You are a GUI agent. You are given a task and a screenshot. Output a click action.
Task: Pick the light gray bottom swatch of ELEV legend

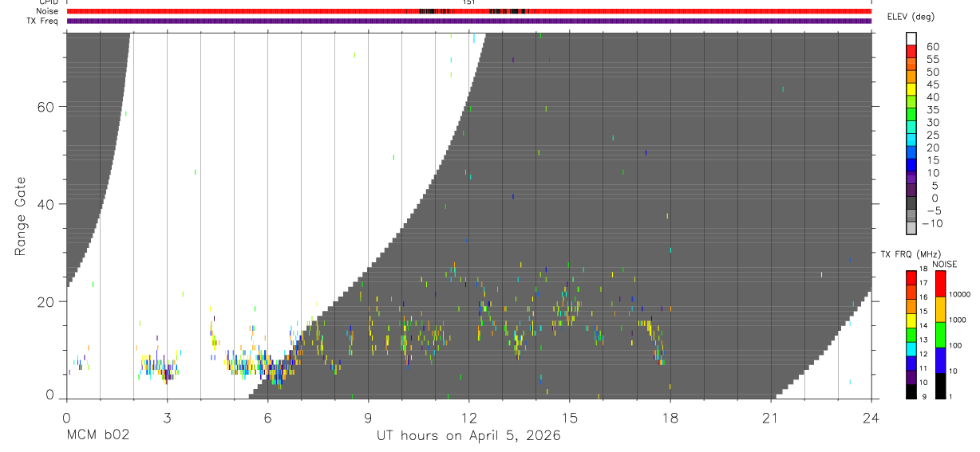(x=911, y=229)
